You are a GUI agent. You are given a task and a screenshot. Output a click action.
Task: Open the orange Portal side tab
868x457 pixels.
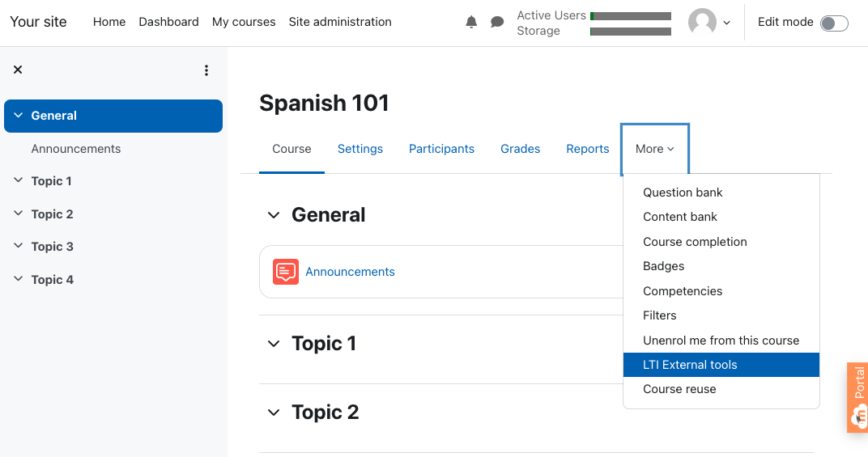[858, 396]
